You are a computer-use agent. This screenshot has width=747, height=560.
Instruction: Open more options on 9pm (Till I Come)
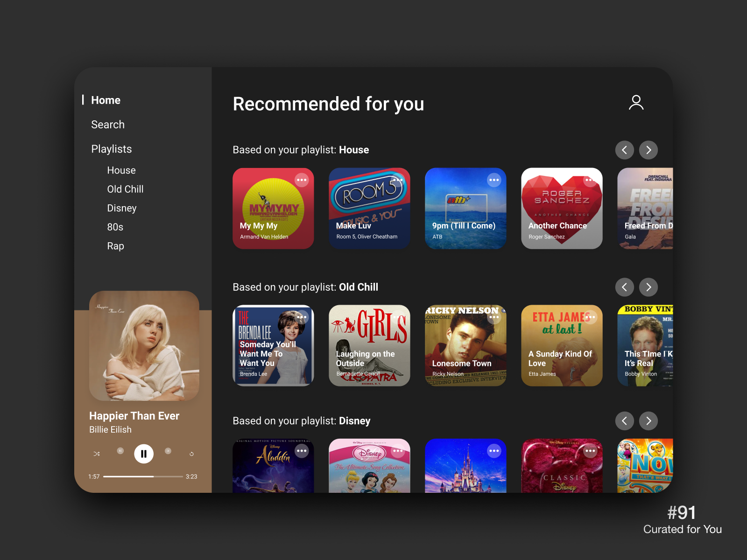pos(494,180)
